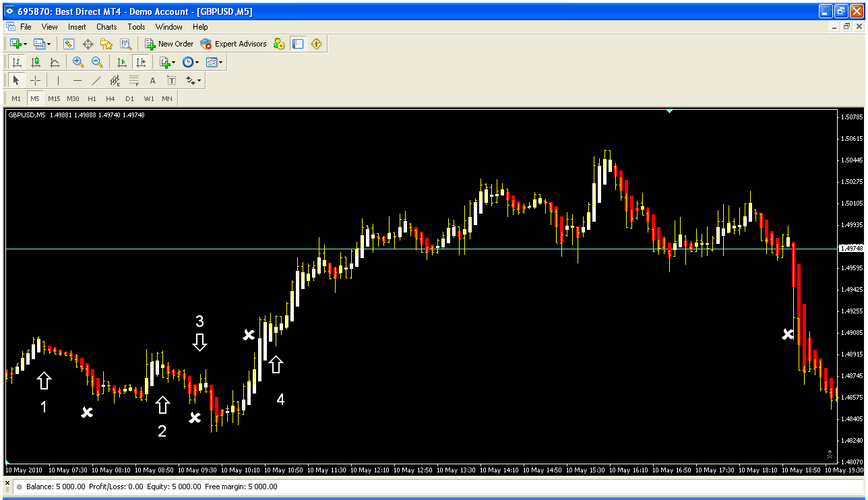Viewport: 868px width, 500px height.
Task: Open the Charts menu
Action: coord(106,27)
